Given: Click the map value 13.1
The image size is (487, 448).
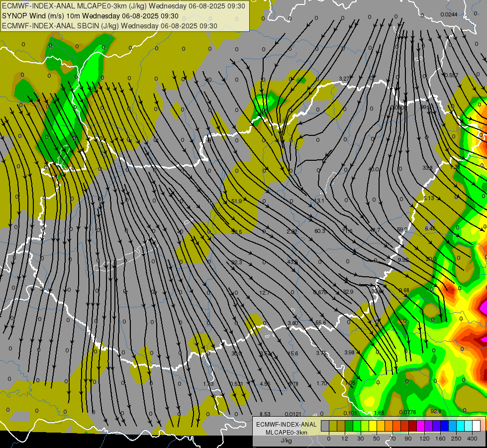Looking at the screenshot, I should (x=319, y=201).
